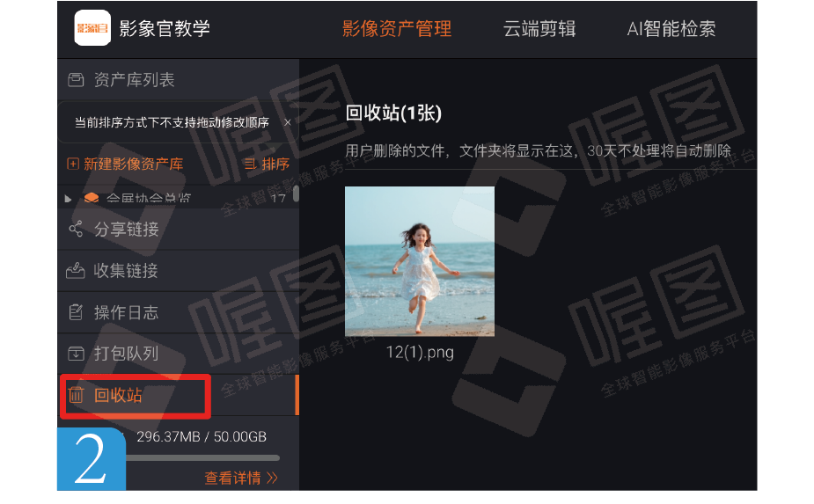The width and height of the screenshot is (814, 504).
Task: Click the storage usage progress bar
Action: (x=202, y=457)
